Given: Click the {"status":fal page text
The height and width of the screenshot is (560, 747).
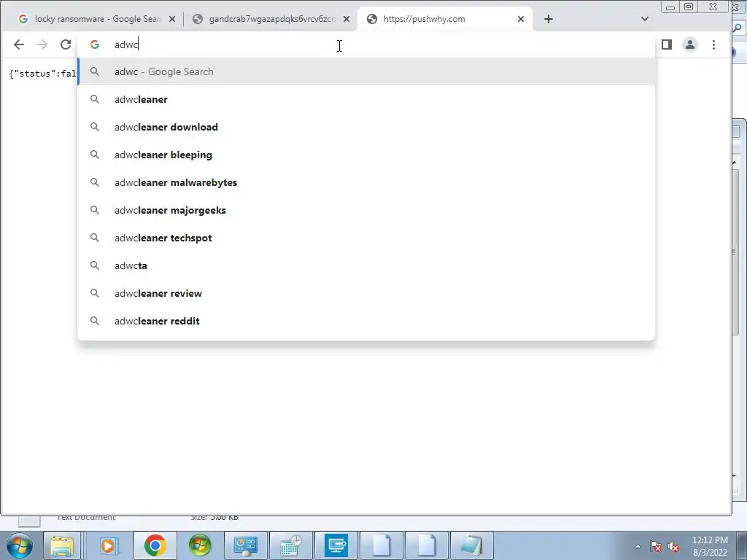Looking at the screenshot, I should pyautogui.click(x=42, y=74).
